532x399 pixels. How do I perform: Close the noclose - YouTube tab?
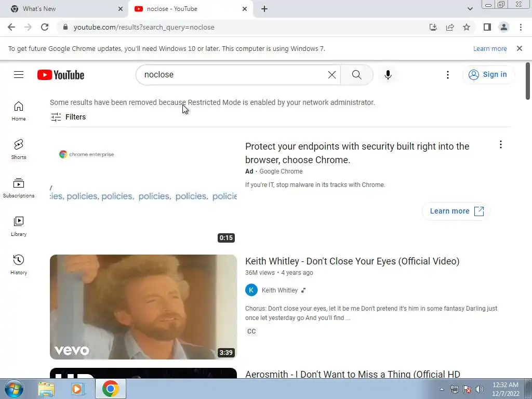click(x=245, y=9)
